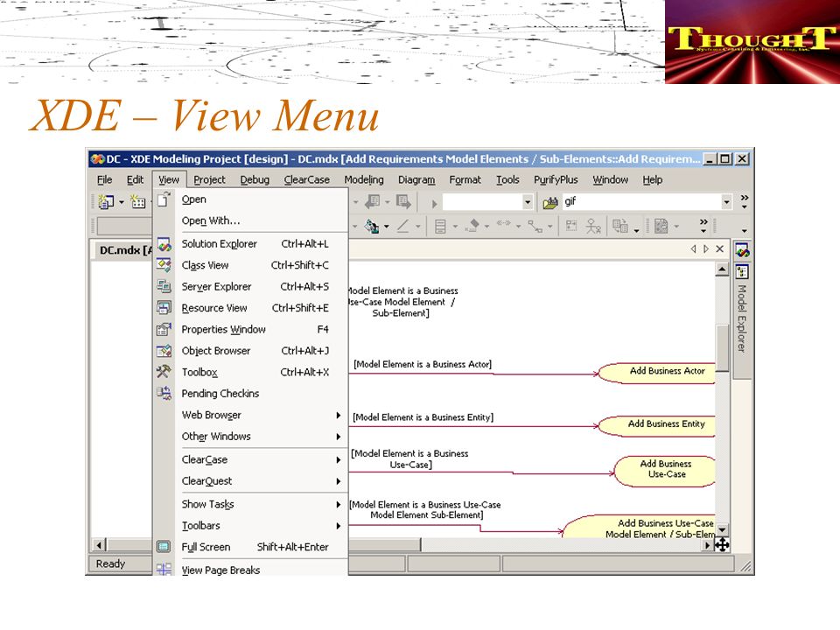Open the PurifyPlus menu
The width and height of the screenshot is (840, 630).
pyautogui.click(x=556, y=179)
